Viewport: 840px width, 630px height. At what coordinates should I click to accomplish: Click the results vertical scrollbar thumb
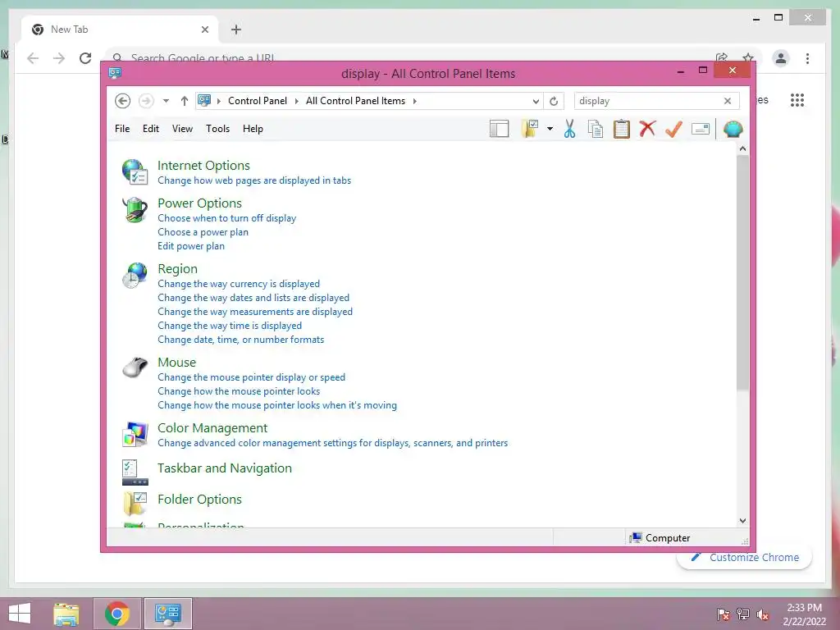tap(742, 272)
